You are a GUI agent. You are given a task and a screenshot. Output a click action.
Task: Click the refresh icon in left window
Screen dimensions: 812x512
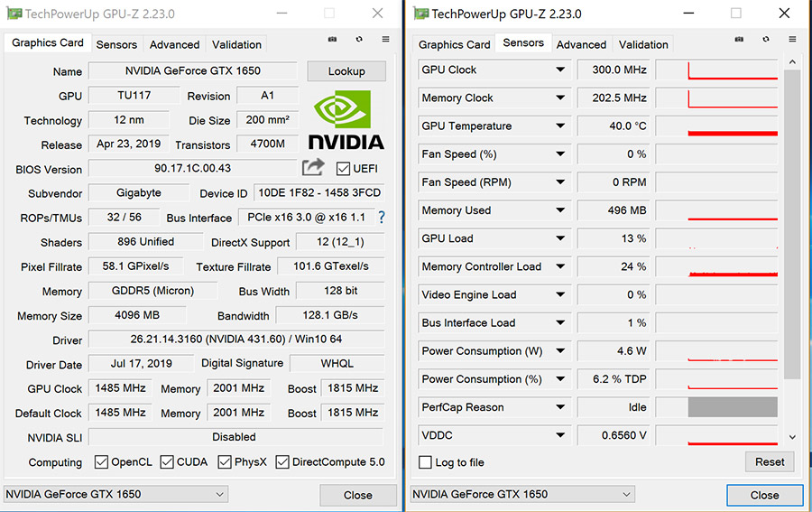pyautogui.click(x=359, y=40)
